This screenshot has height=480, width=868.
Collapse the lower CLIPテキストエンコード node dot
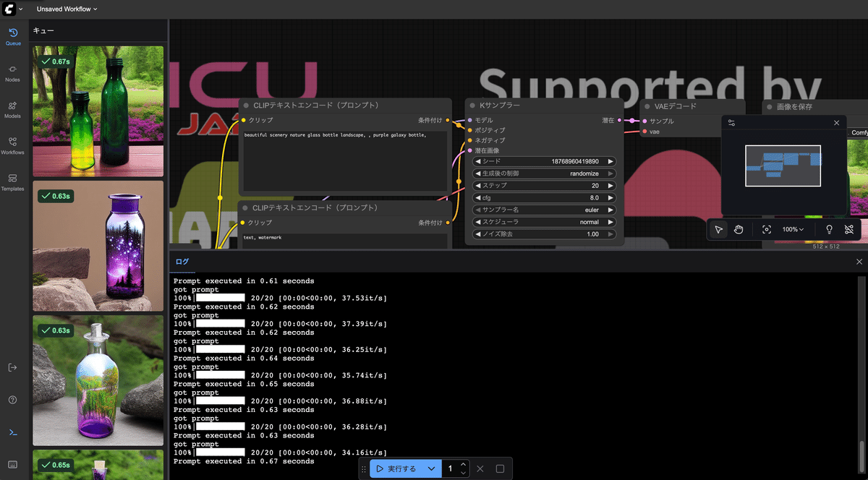pos(246,207)
